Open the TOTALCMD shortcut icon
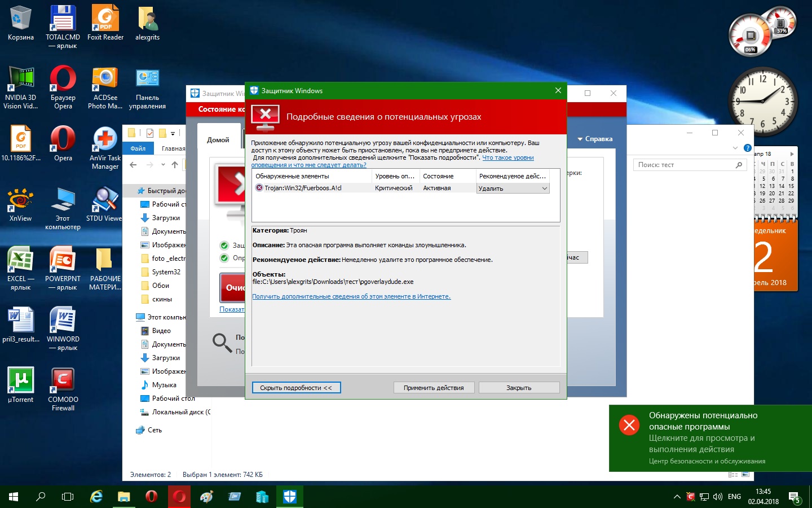This screenshot has width=812, height=508. click(x=63, y=26)
